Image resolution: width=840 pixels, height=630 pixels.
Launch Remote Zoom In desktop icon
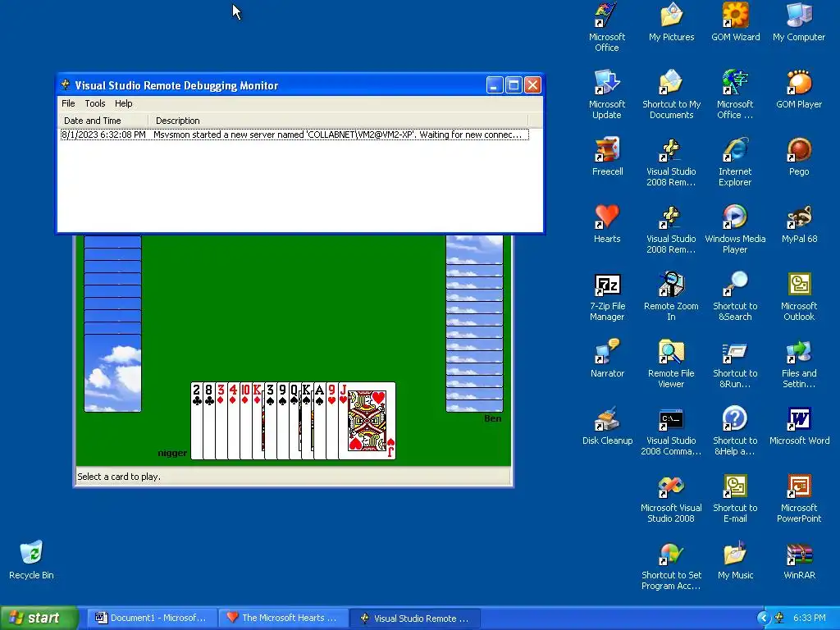[671, 296]
